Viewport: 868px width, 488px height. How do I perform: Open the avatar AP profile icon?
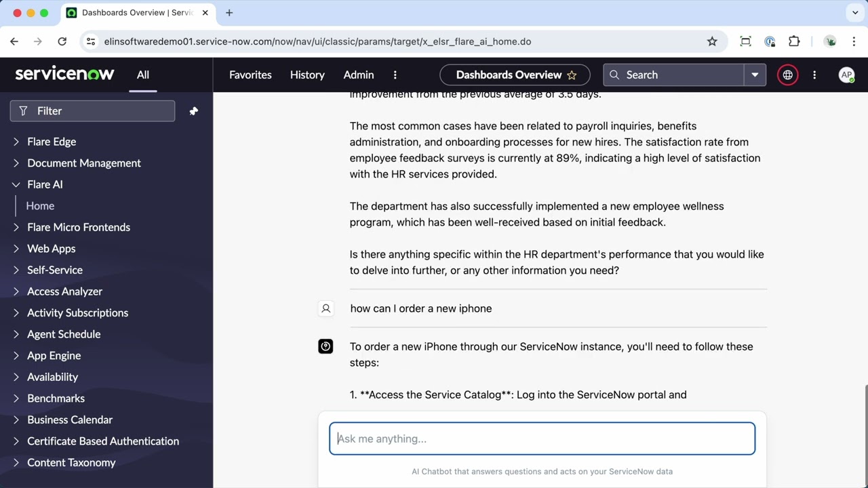(846, 75)
